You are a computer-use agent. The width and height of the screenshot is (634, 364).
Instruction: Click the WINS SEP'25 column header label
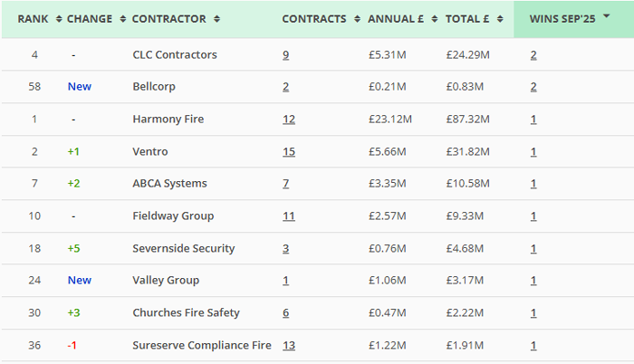(x=562, y=19)
